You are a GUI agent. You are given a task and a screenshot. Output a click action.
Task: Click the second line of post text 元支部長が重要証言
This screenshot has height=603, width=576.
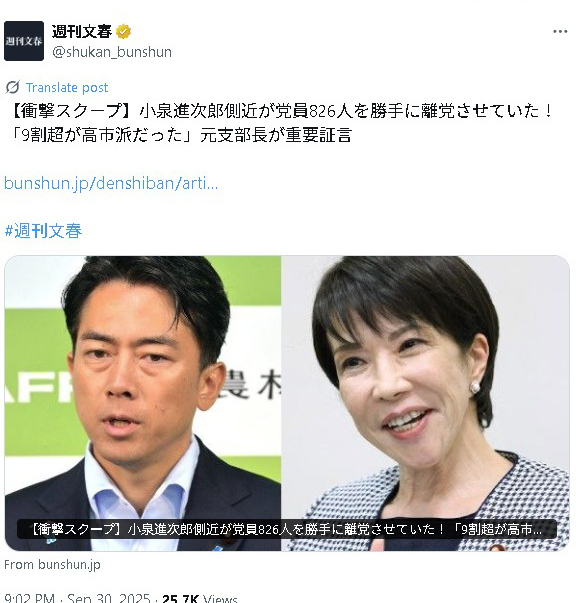[276, 135]
